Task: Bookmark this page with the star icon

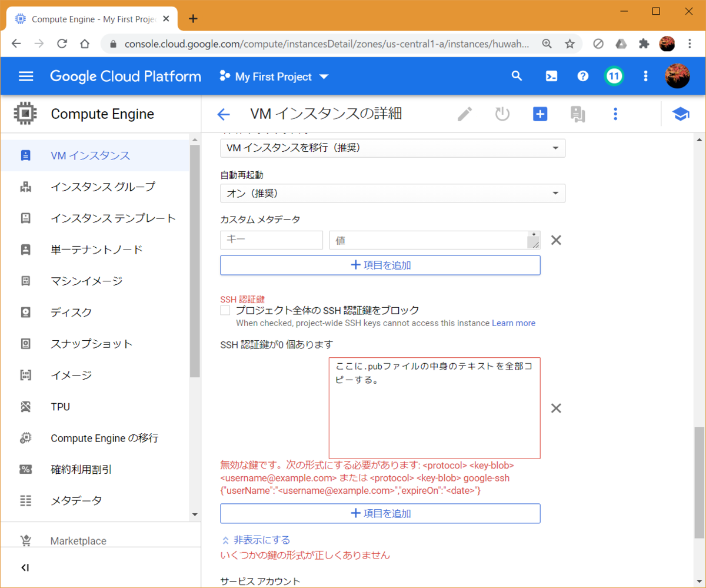Action: [570, 44]
